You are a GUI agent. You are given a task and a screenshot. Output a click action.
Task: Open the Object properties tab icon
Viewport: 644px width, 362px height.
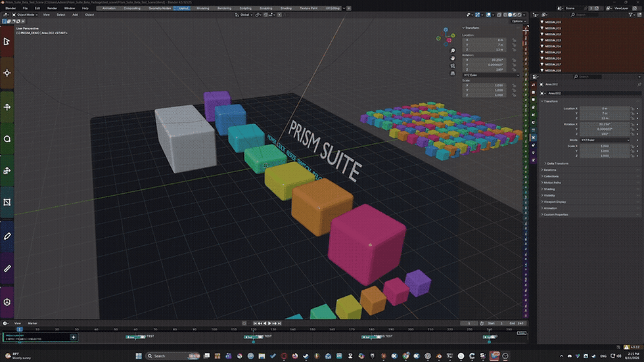tap(534, 137)
